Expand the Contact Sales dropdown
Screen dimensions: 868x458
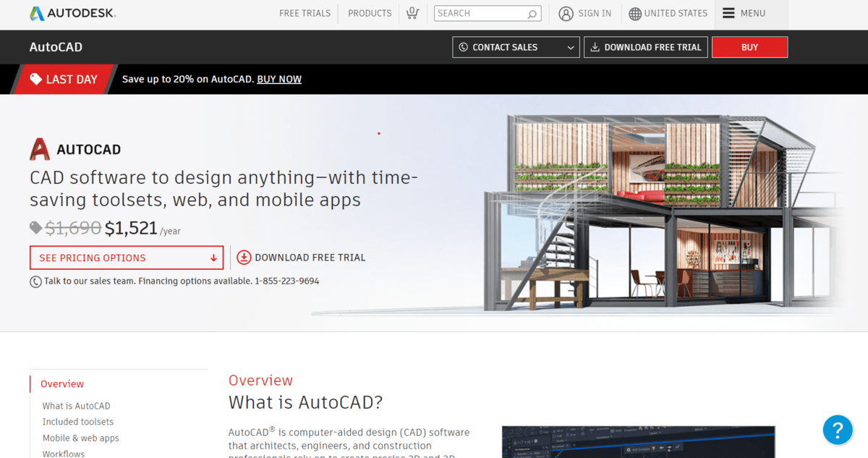click(516, 47)
